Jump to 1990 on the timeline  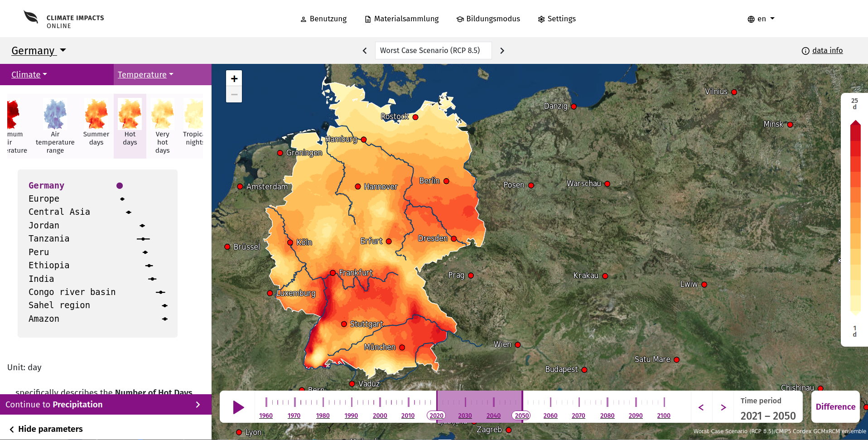pyautogui.click(x=351, y=416)
